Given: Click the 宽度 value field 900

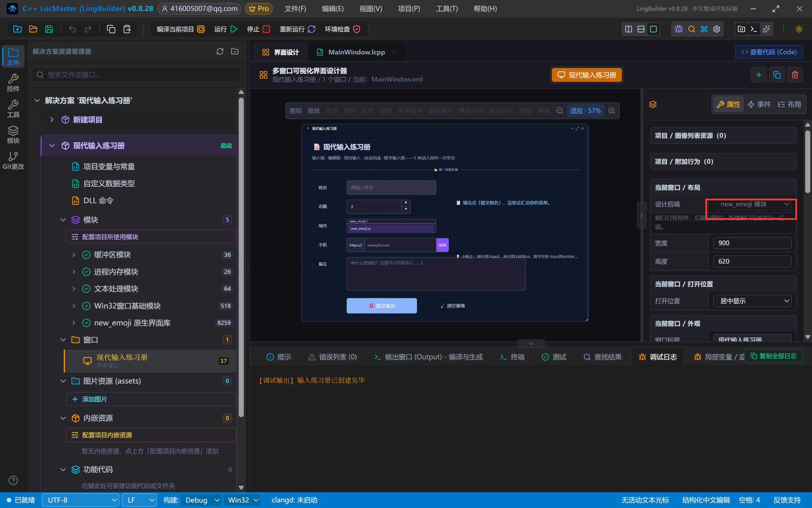Looking at the screenshot, I should [x=752, y=243].
